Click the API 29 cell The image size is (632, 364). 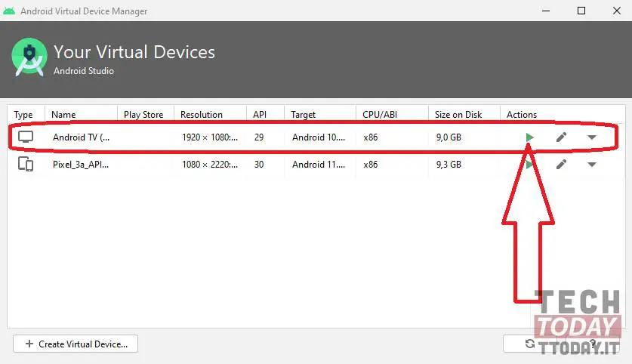coord(259,137)
